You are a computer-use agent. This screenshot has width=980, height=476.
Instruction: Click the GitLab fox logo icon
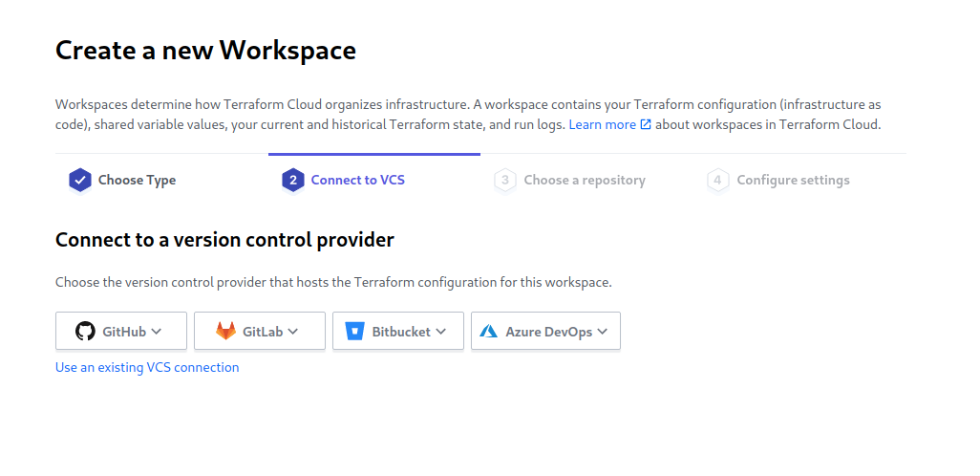tap(225, 332)
